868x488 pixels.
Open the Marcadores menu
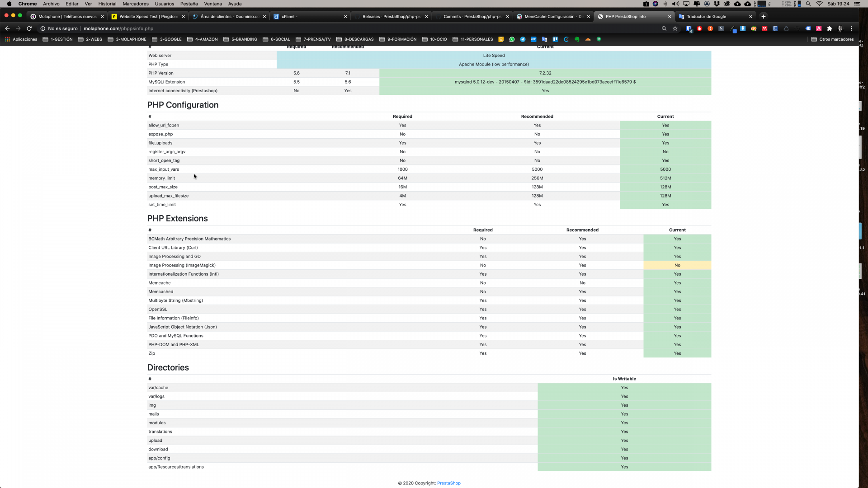click(x=135, y=4)
